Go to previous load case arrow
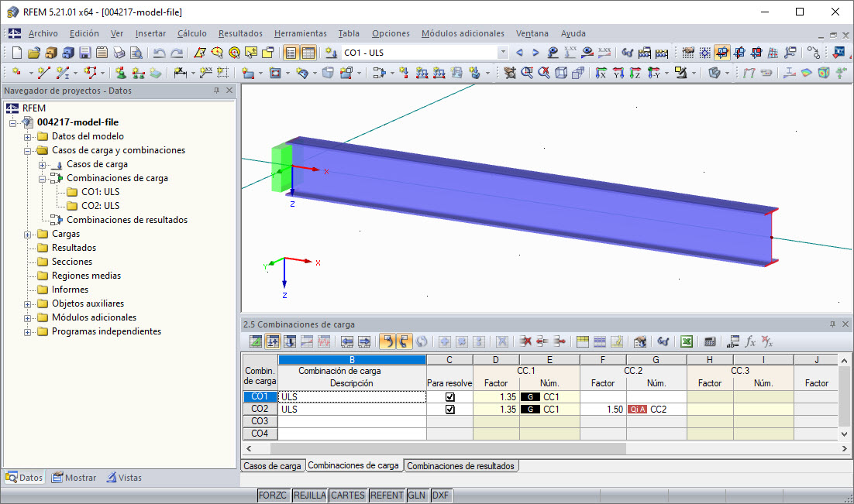 coord(519,53)
